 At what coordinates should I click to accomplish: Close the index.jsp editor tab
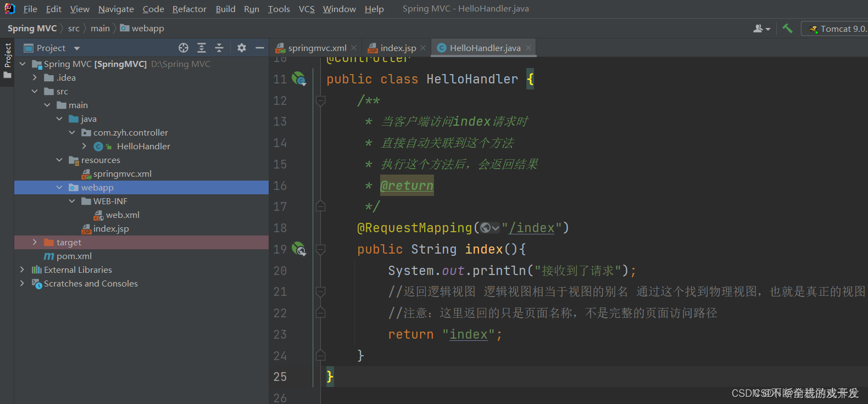(423, 48)
